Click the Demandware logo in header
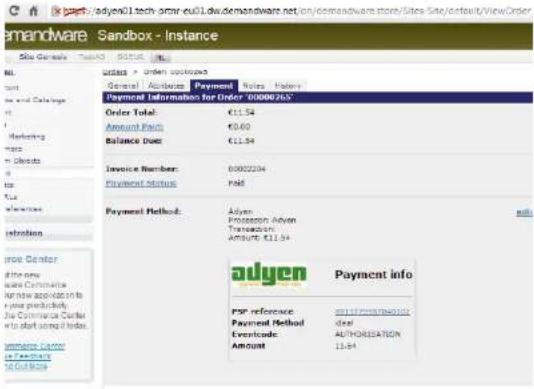 (46, 35)
